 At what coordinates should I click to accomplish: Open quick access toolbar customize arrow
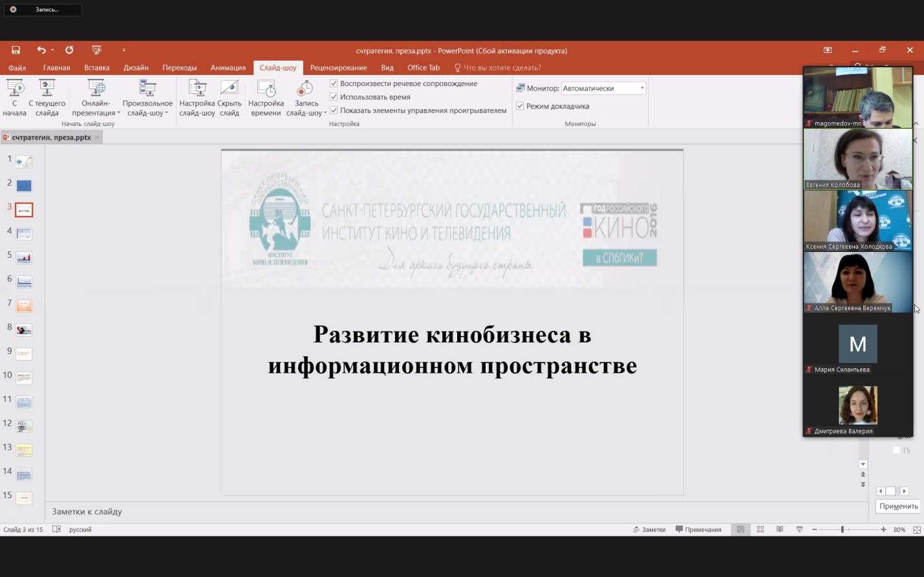[124, 50]
